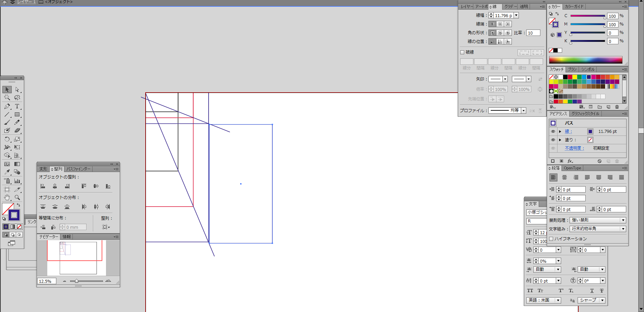Viewport: 644px width, 312px height.
Task: Expand the プロファイル stroke profile dropdown
Action: pos(523,111)
